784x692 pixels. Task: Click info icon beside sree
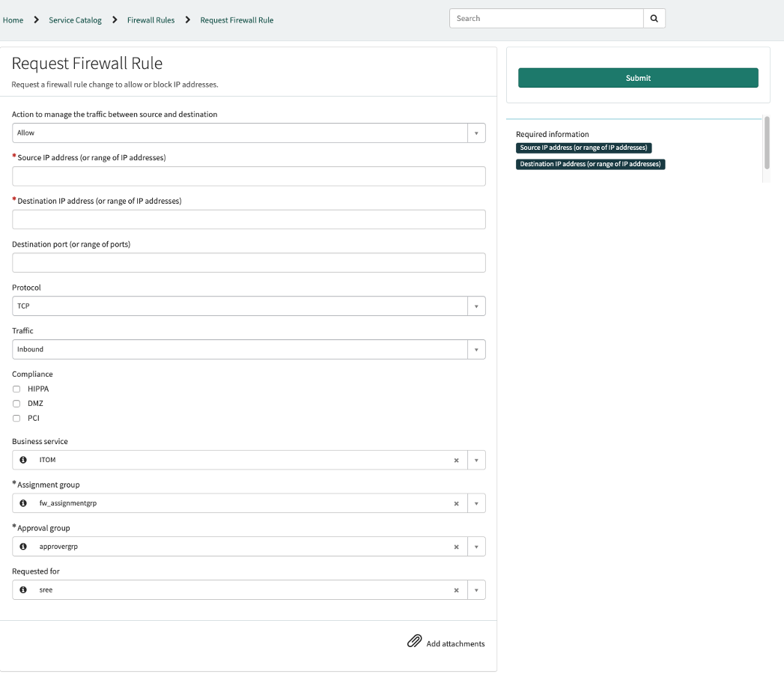click(x=23, y=589)
